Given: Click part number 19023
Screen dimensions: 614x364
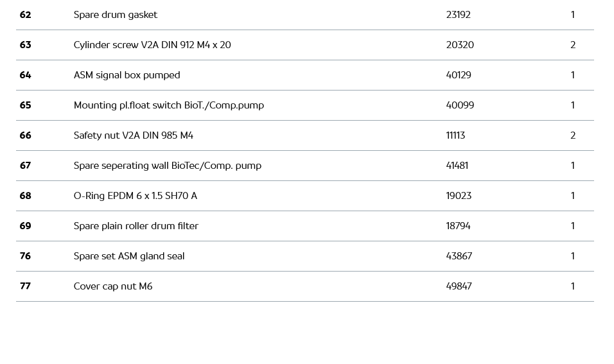Looking at the screenshot, I should pos(459,196).
